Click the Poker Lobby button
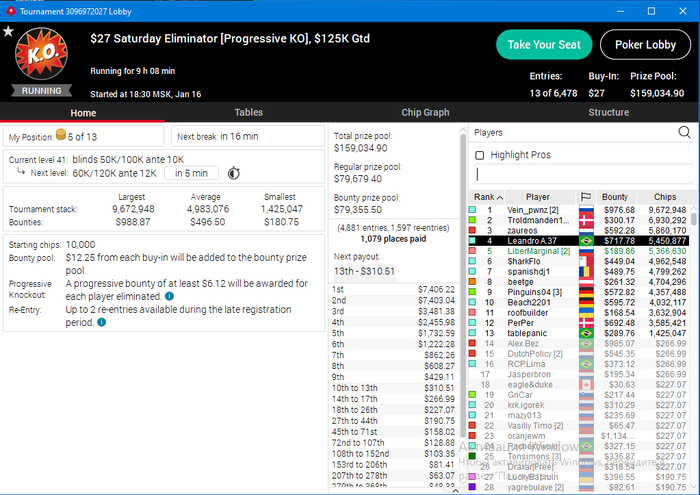 (x=645, y=45)
